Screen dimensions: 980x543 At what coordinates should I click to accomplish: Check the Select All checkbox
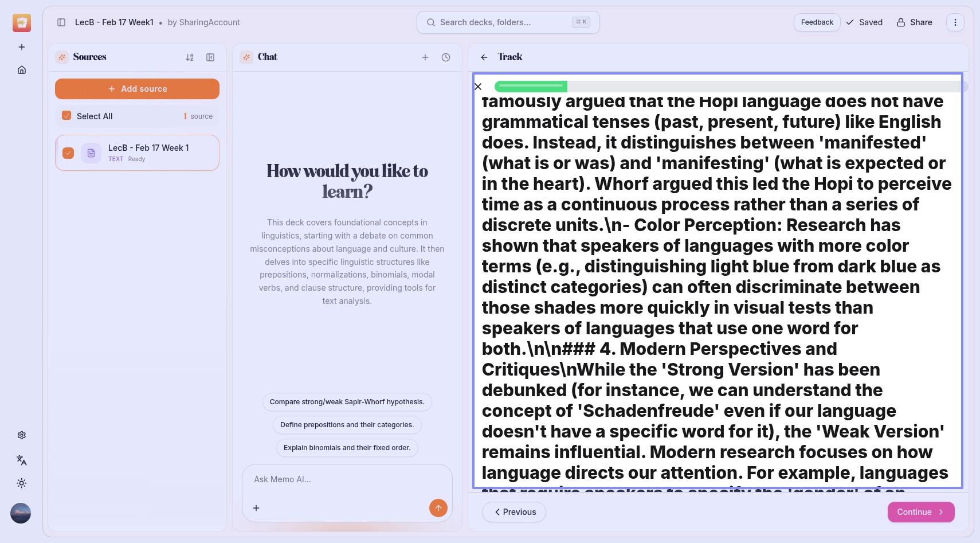coord(66,116)
